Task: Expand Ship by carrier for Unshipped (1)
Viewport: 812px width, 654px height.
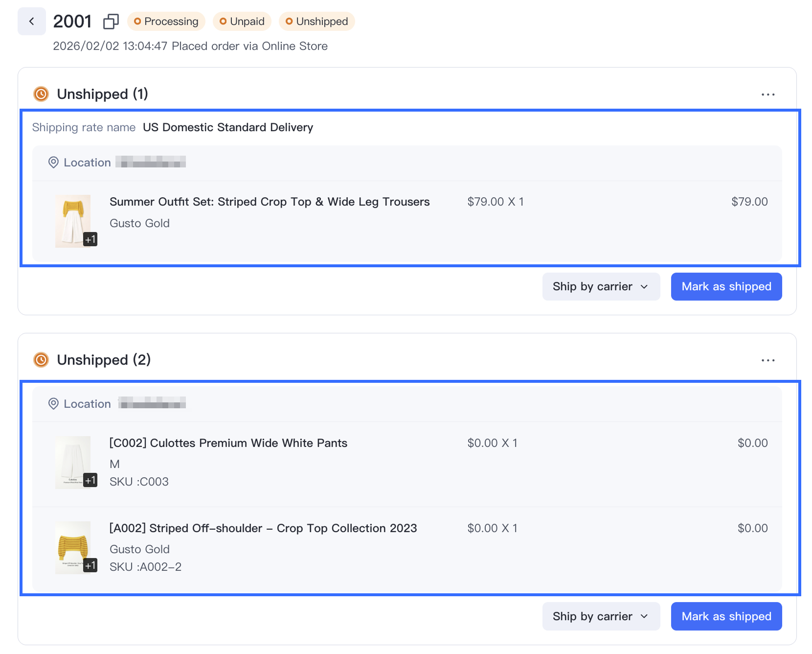Action: [x=601, y=287]
